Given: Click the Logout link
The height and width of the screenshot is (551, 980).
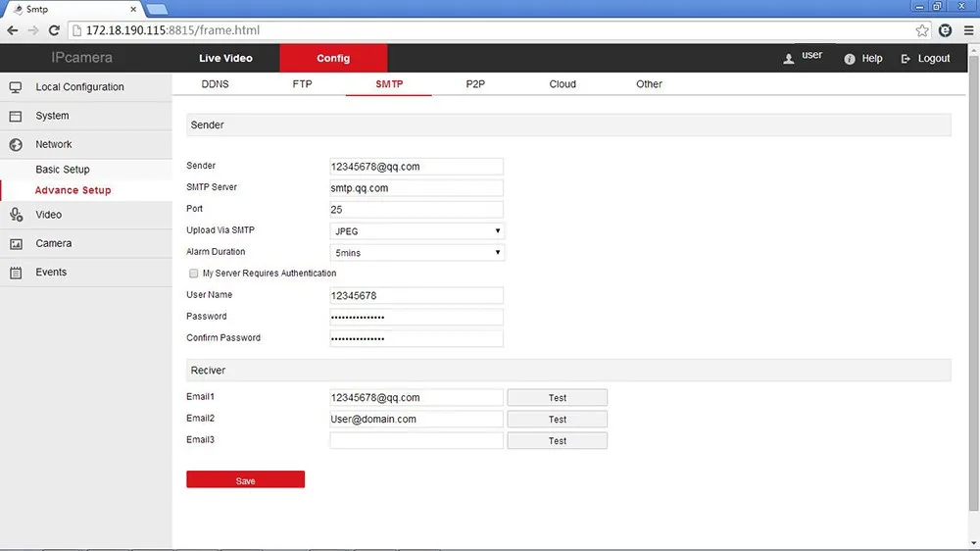Looking at the screenshot, I should [934, 58].
